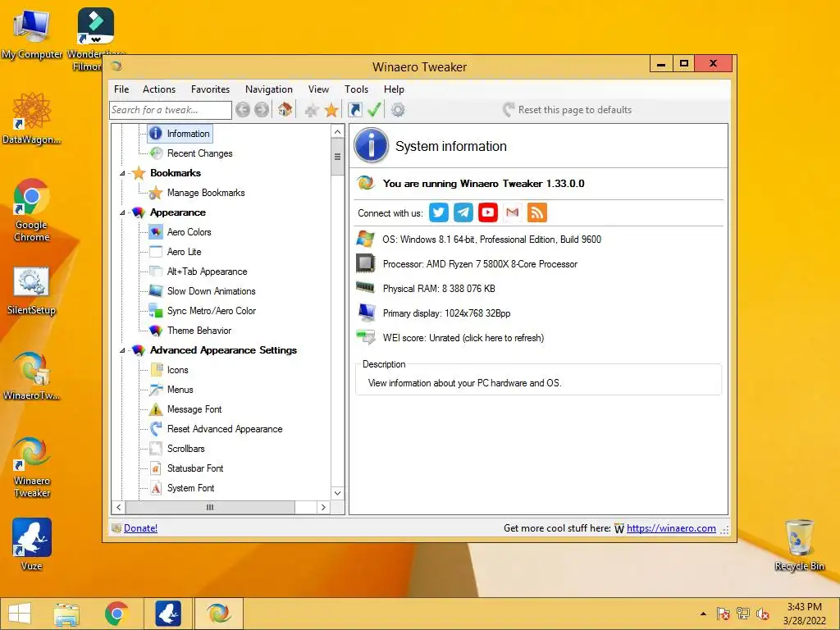Select Menus in the tree
Image resolution: width=840 pixels, height=630 pixels.
[180, 390]
